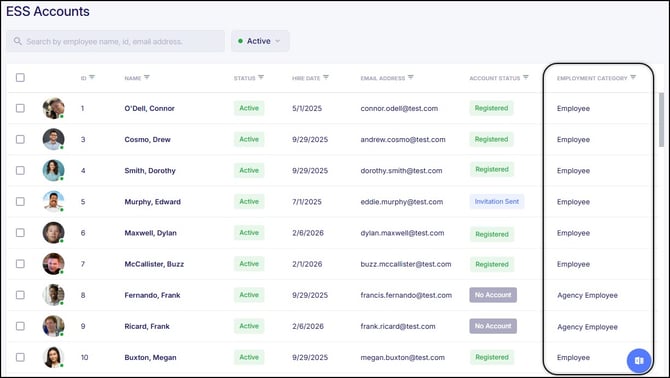Click email buzz.mccallister@test.com
The width and height of the screenshot is (670, 378).
click(406, 264)
